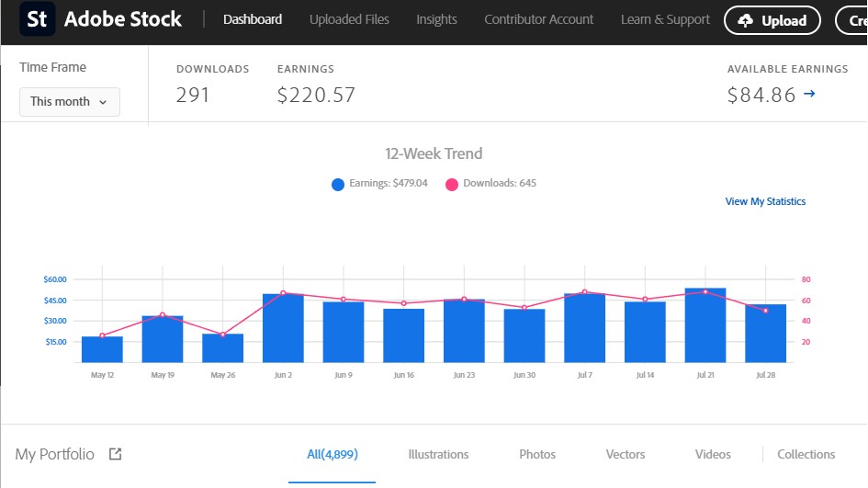Open the This month time frame dropdown
The width and height of the screenshot is (868, 488).
[x=70, y=101]
